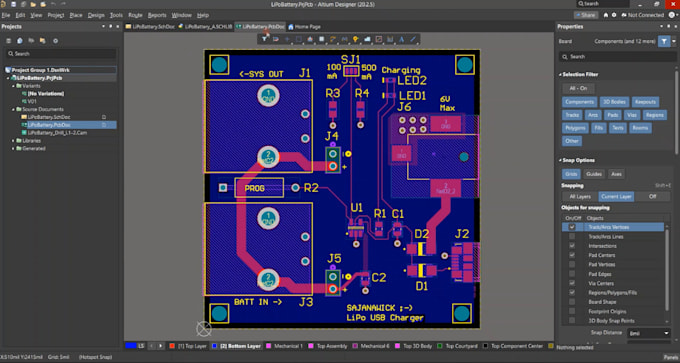Toggle the Pad Centers snapping checkbox
This screenshot has height=363, width=680.
pos(572,255)
